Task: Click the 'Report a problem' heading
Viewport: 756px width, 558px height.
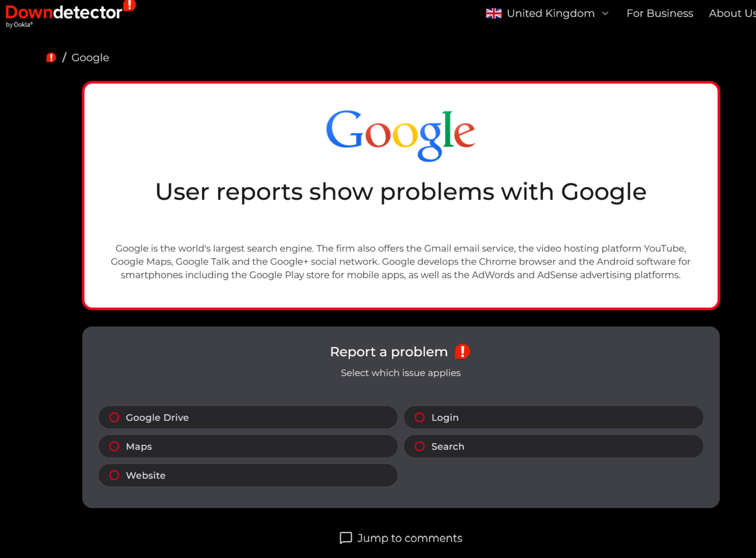Action: click(389, 351)
